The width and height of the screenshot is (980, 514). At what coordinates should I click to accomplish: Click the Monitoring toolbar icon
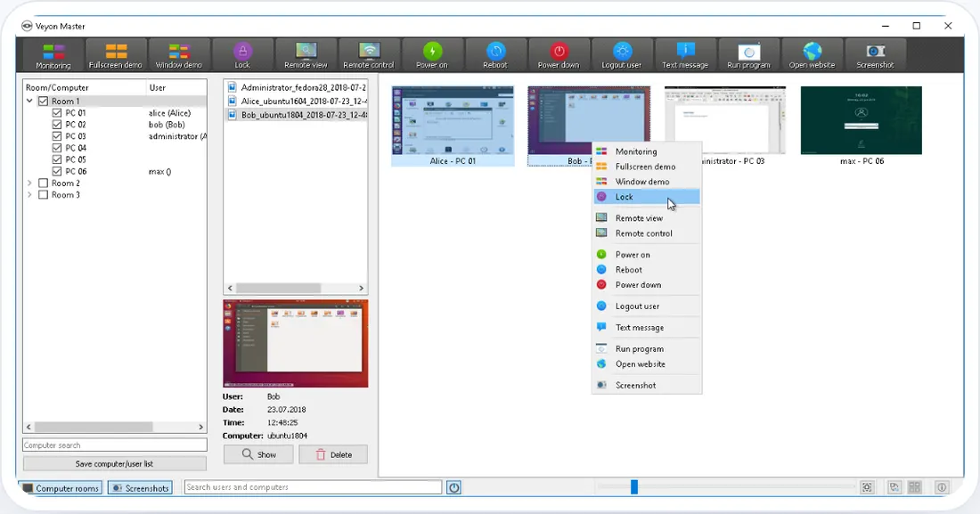(53, 55)
